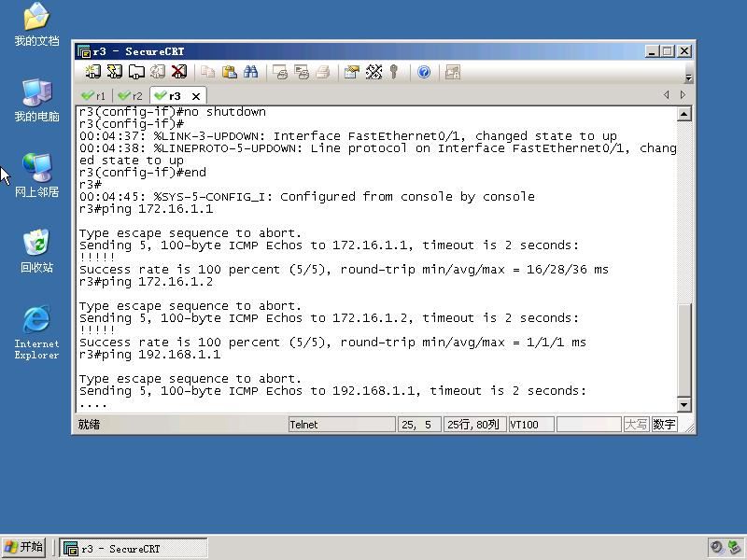Click the '25, 5' cursor position status
Viewport: 747px width, 560px height.
[418, 425]
